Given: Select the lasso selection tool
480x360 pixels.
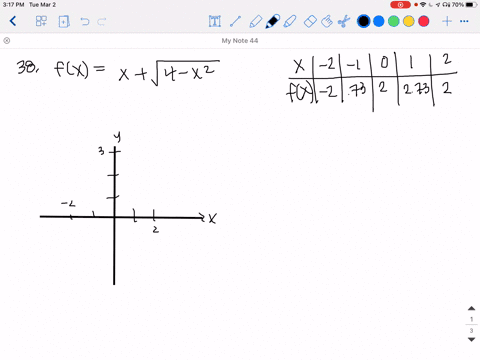Looking at the screenshot, I should coord(327,21).
